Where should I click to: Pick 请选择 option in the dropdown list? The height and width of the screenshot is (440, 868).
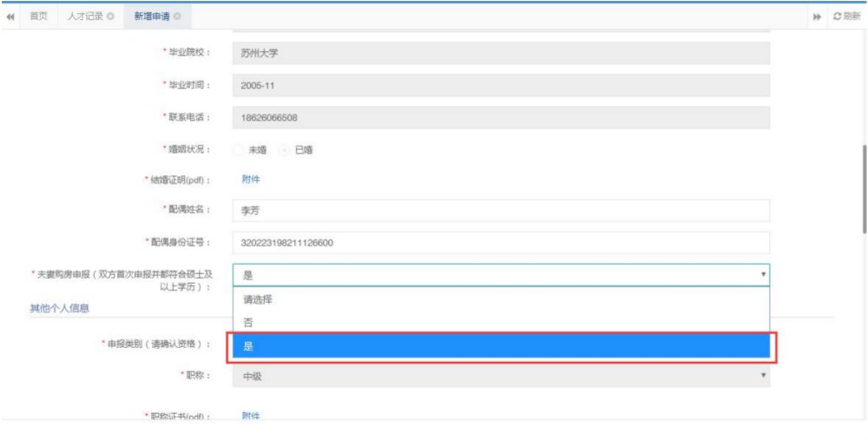[x=501, y=299]
